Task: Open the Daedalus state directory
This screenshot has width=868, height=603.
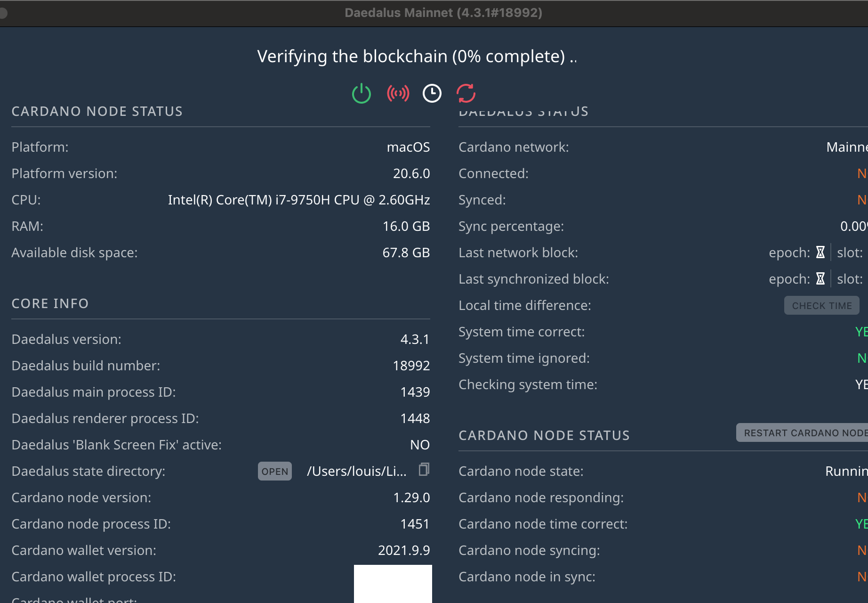Action: (x=275, y=471)
